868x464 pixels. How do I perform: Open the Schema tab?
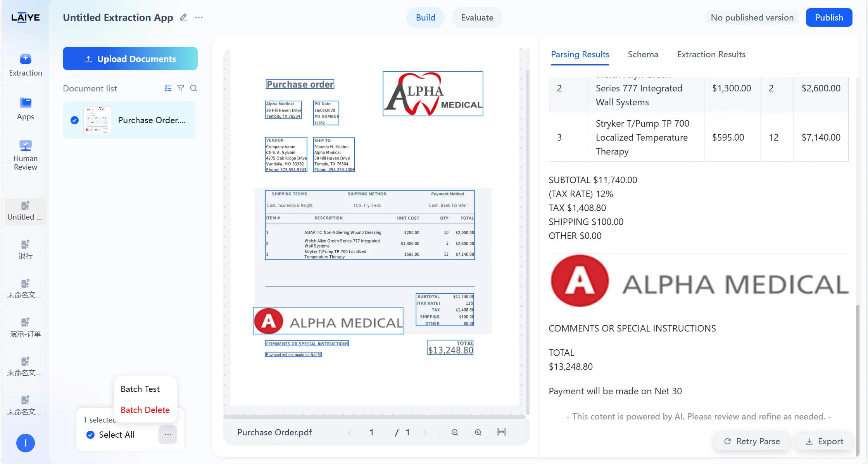[643, 55]
